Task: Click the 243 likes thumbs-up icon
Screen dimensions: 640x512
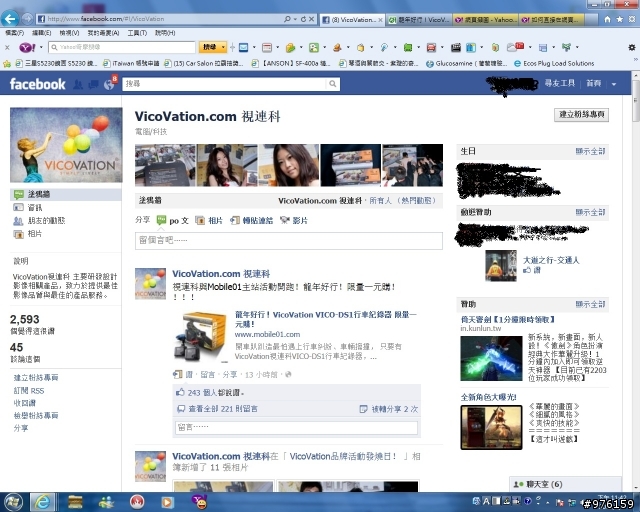Action: [x=180, y=392]
